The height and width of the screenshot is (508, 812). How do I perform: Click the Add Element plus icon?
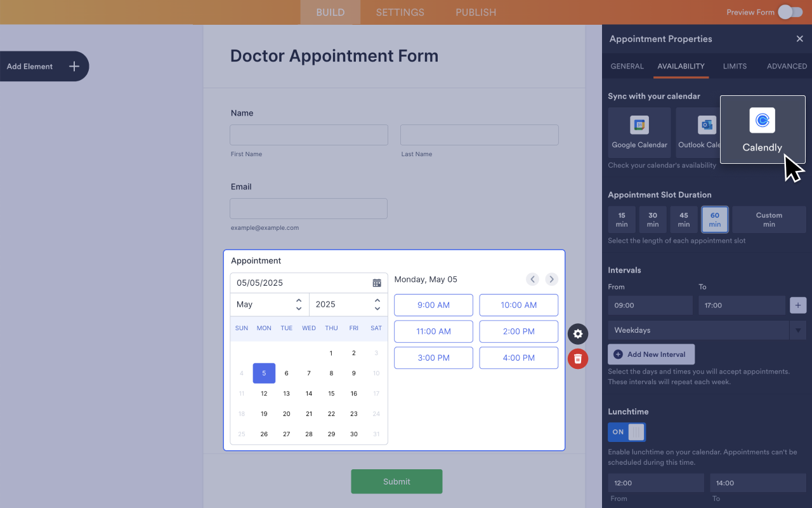74,66
